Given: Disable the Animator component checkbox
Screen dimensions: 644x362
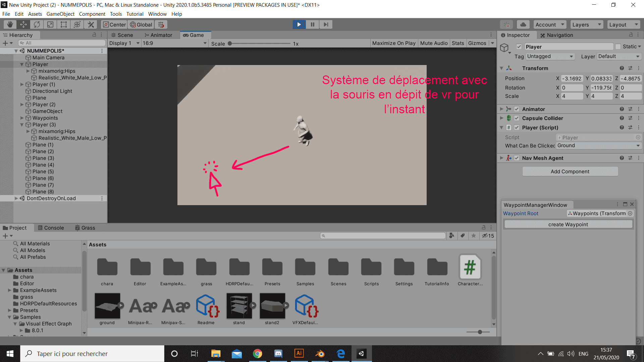Looking at the screenshot, I should 517,109.
